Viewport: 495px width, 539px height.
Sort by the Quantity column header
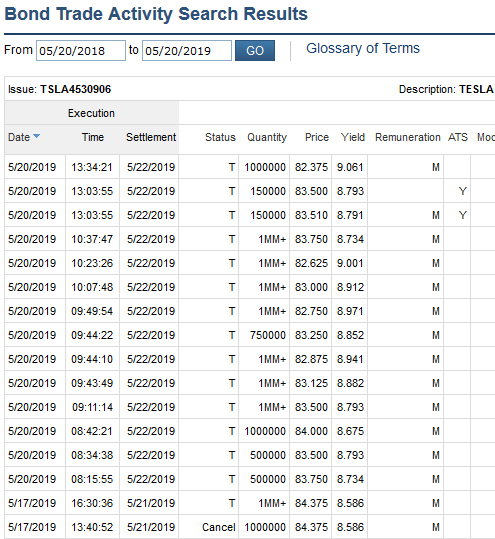[x=267, y=137]
